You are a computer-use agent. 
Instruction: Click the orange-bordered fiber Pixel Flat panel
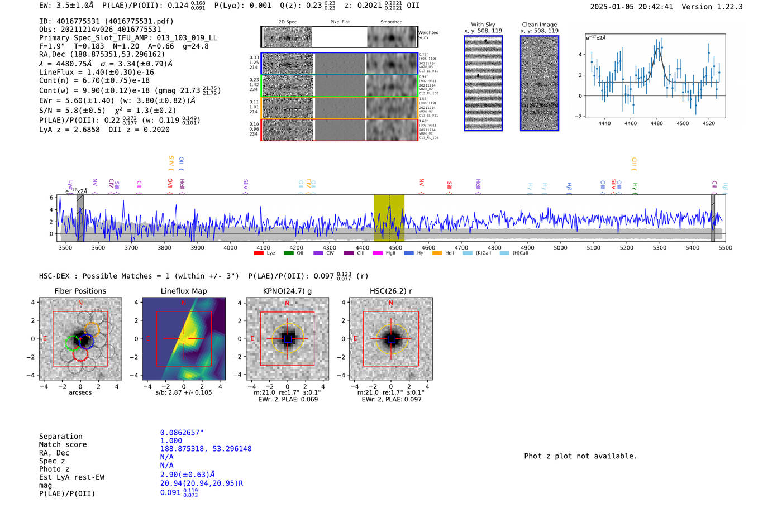point(340,108)
